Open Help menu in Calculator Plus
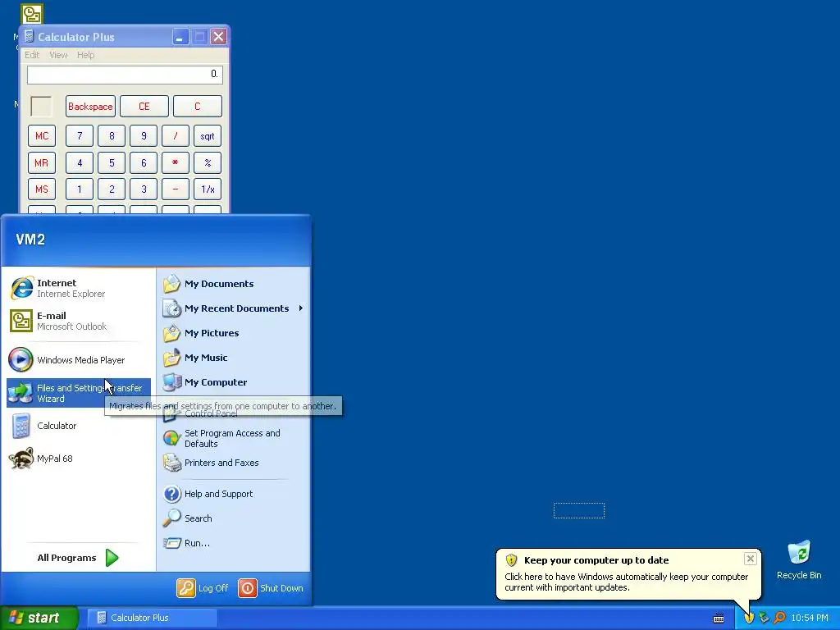840x630 pixels. (x=85, y=55)
